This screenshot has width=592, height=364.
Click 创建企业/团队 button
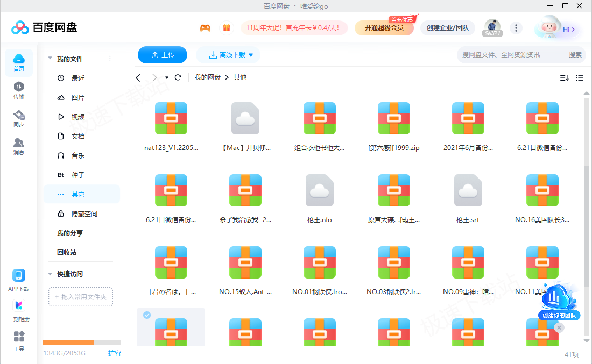tap(447, 28)
